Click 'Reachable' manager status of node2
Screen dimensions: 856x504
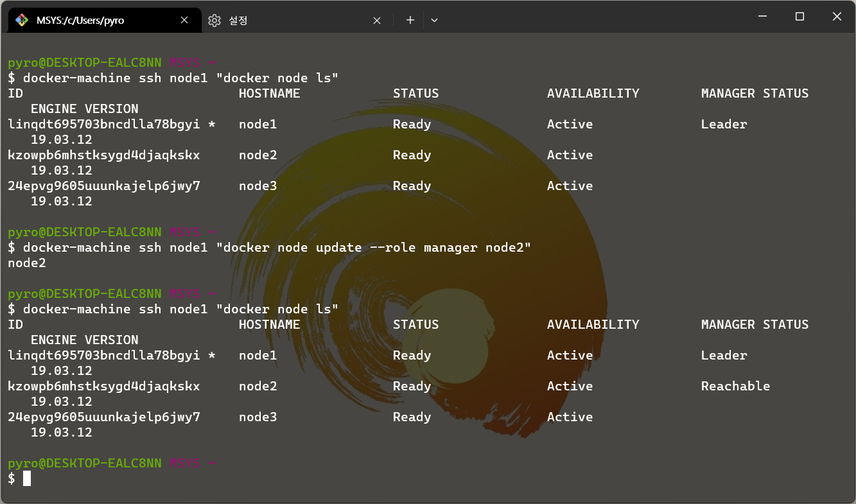735,386
